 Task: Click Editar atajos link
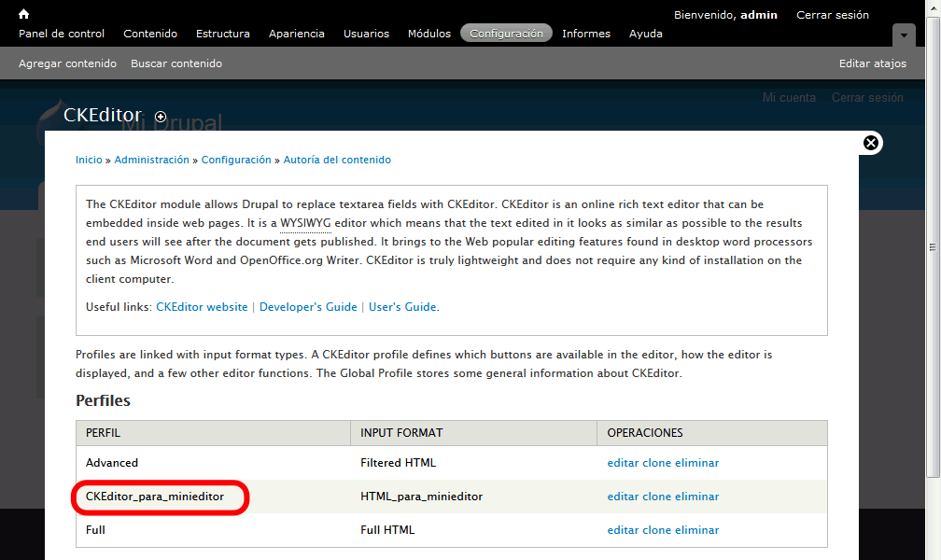click(873, 63)
